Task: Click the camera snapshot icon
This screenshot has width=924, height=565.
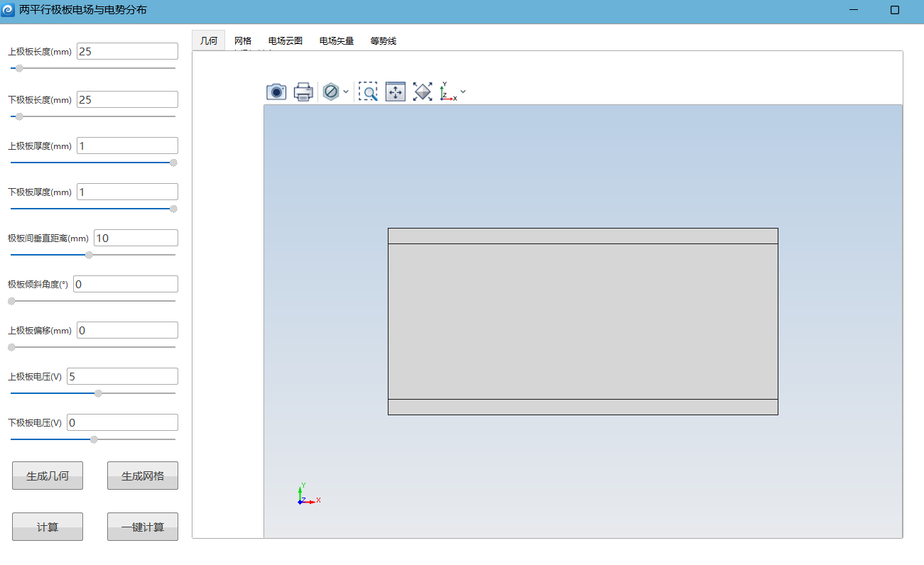Action: pyautogui.click(x=276, y=92)
